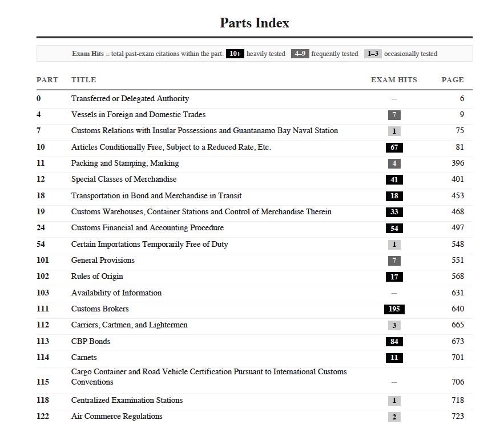Click the 54 exam hits badge
Screen dimensions: 504x424
[394, 228]
